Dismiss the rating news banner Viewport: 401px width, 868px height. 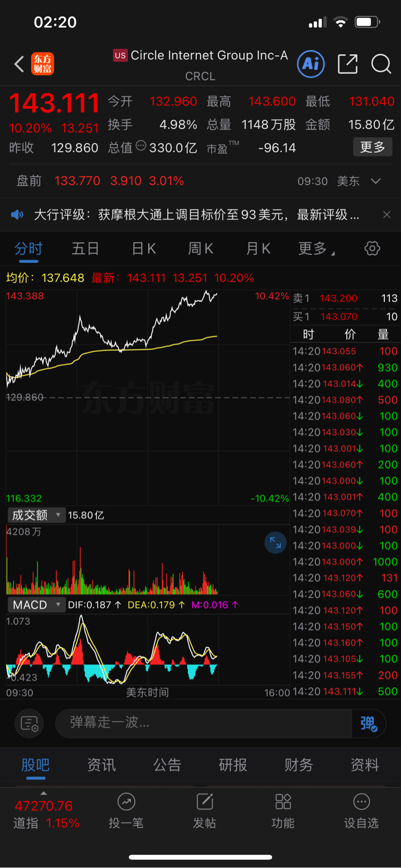(x=387, y=215)
